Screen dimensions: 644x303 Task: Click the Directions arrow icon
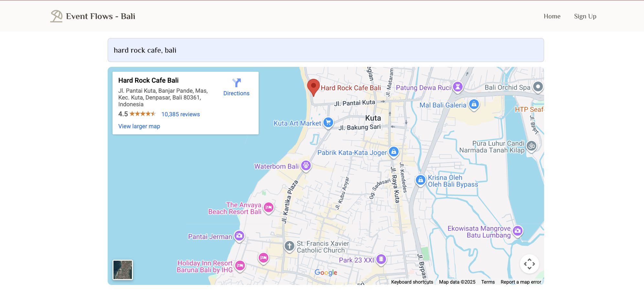click(236, 83)
